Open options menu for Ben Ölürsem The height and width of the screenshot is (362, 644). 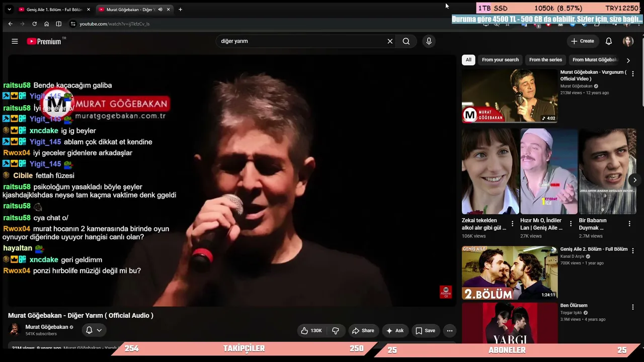pyautogui.click(x=633, y=307)
